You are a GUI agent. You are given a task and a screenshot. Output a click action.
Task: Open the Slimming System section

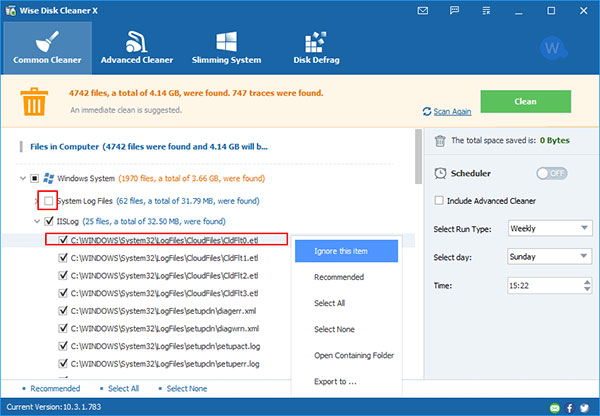click(x=227, y=47)
